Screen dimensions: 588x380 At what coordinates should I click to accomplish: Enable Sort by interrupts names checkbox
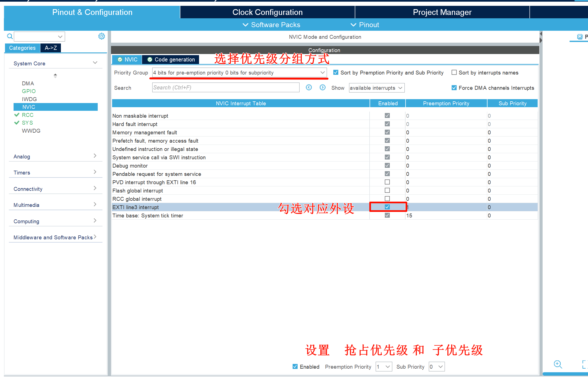pyautogui.click(x=454, y=73)
